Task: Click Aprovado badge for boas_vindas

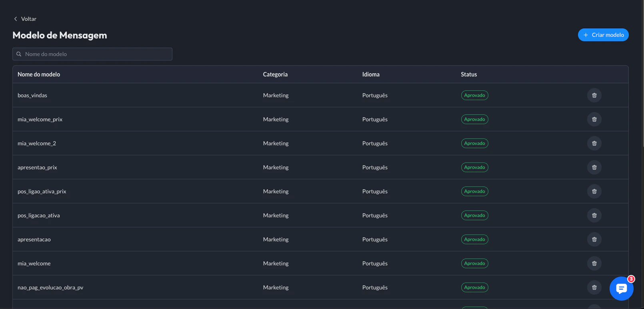Action: (474, 95)
